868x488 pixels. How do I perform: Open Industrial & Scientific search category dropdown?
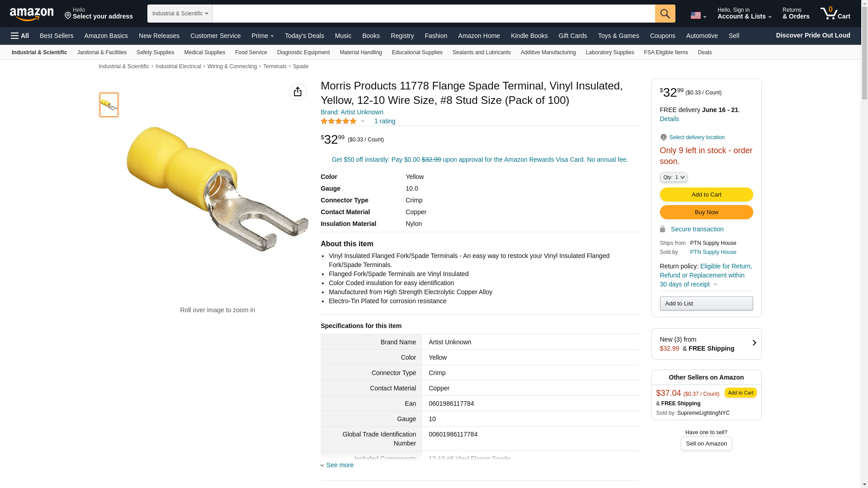(180, 14)
